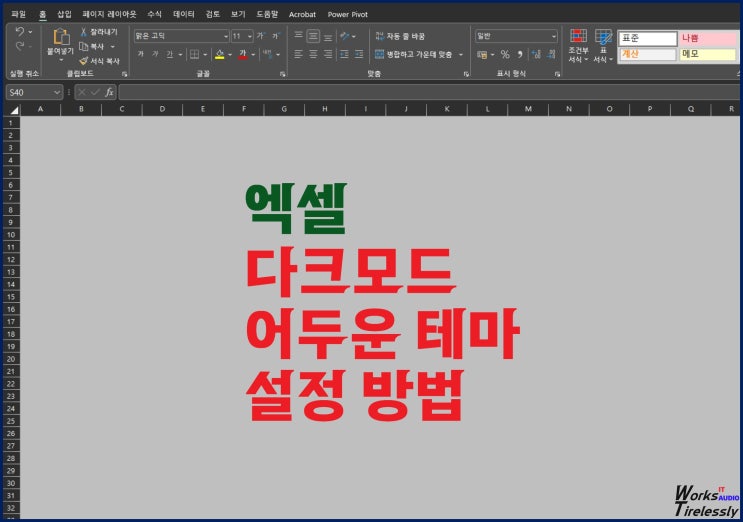The height and width of the screenshot is (522, 743).
Task: Click the fx insert function icon
Action: tap(109, 92)
